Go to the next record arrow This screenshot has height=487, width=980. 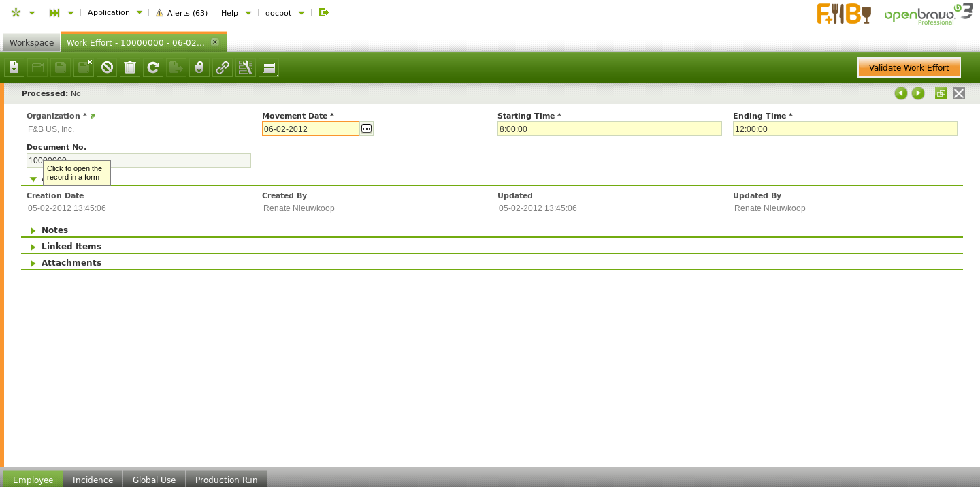pyautogui.click(x=918, y=93)
